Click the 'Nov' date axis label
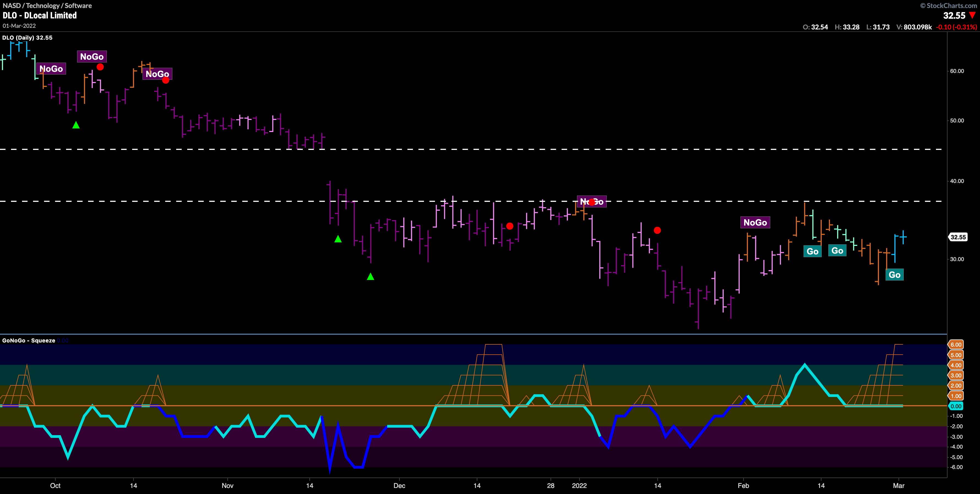 tap(227, 486)
